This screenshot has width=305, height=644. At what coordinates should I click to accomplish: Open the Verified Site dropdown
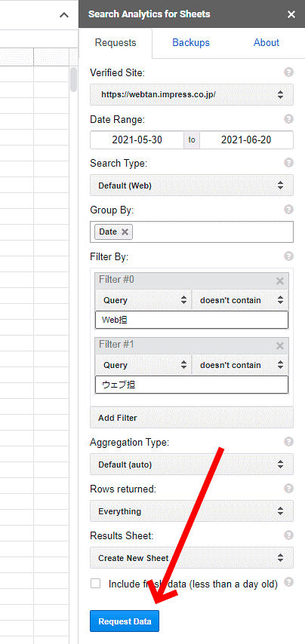click(192, 94)
